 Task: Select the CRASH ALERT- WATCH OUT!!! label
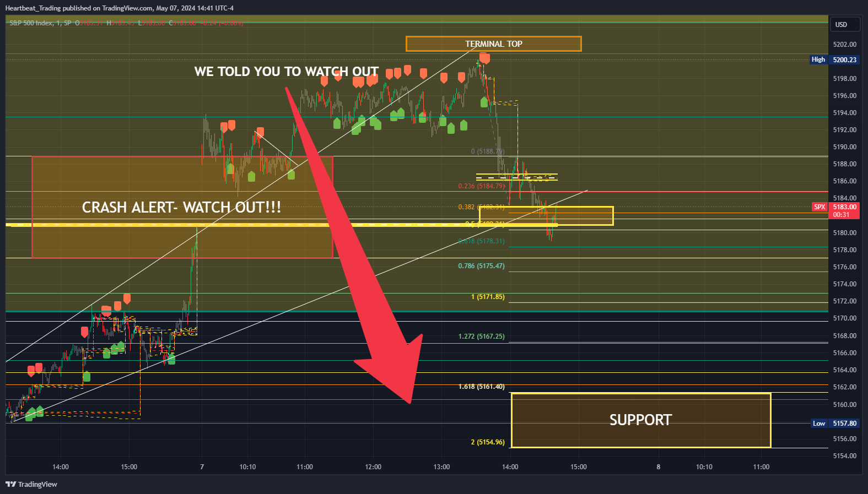coord(181,207)
